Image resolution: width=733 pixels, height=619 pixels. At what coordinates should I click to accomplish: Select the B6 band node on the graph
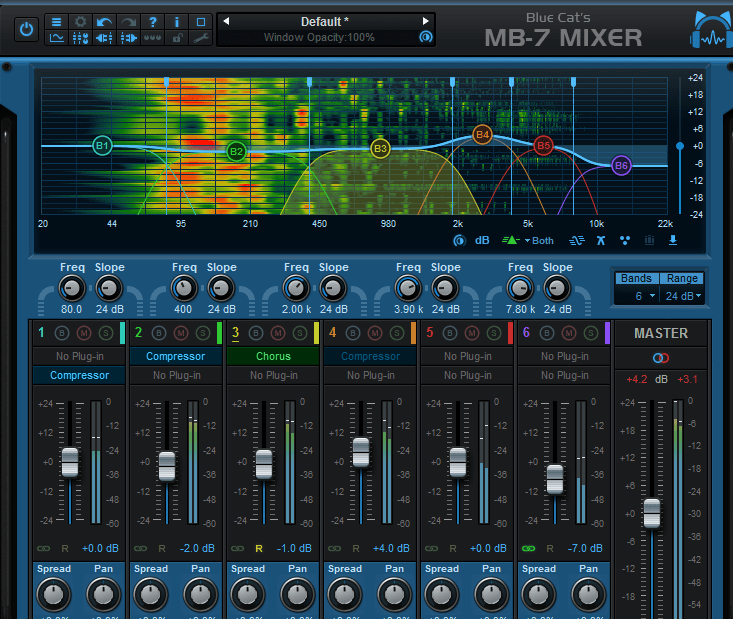[x=621, y=166]
